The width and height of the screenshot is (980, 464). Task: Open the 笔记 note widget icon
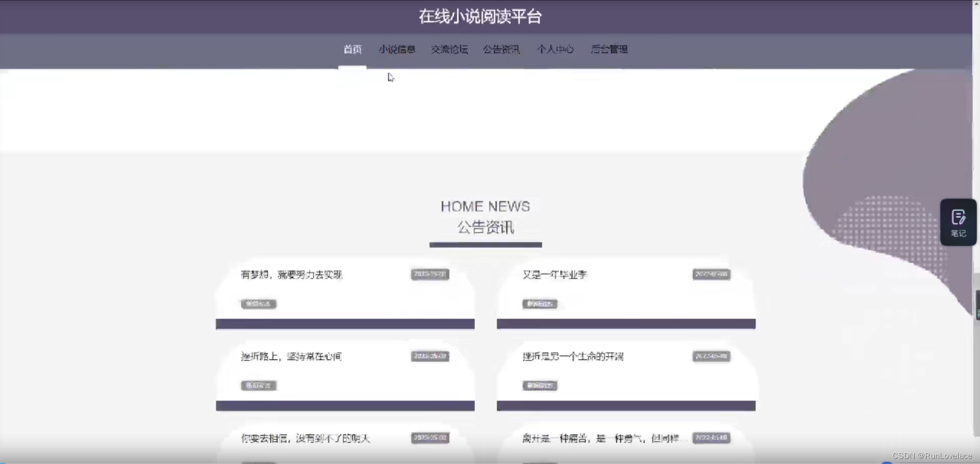click(x=958, y=223)
